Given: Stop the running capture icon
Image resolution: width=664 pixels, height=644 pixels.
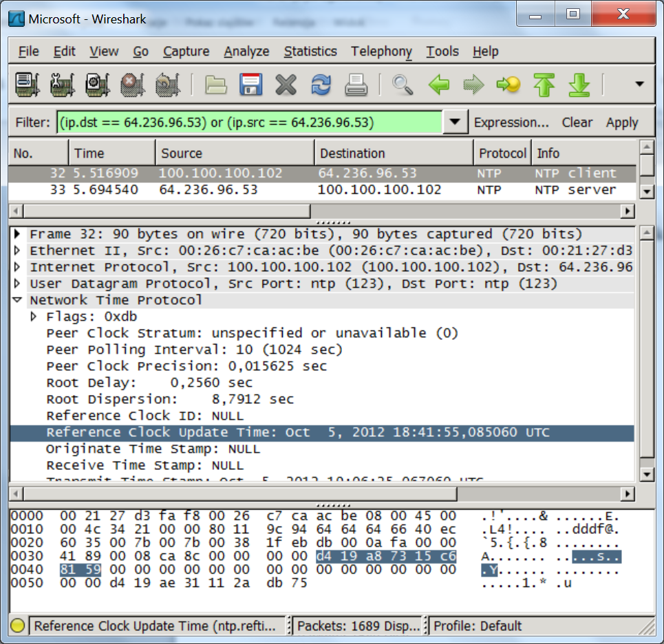Looking at the screenshot, I should [x=133, y=84].
